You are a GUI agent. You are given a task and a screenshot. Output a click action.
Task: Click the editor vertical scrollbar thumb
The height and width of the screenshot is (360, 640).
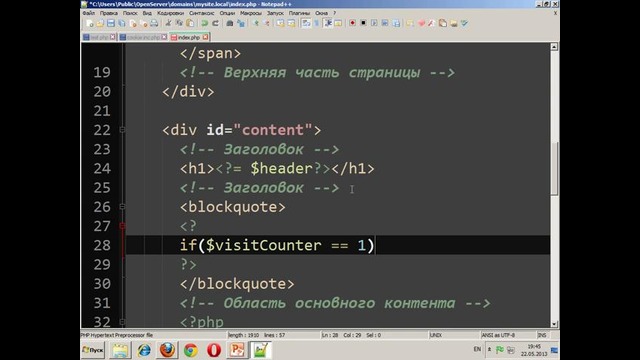coord(554,168)
